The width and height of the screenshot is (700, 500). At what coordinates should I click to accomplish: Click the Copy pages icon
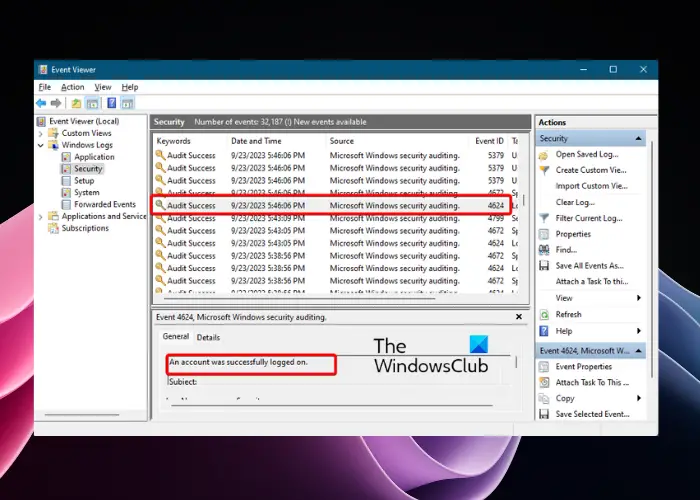pos(544,399)
